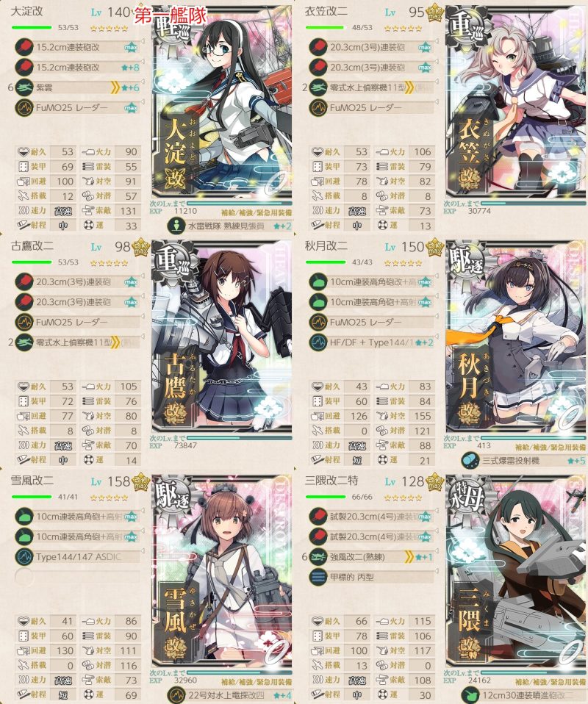588x704 pixels.
Task: Select the 紫雲 seaplane icon on 大淀改
Action: (x=24, y=87)
